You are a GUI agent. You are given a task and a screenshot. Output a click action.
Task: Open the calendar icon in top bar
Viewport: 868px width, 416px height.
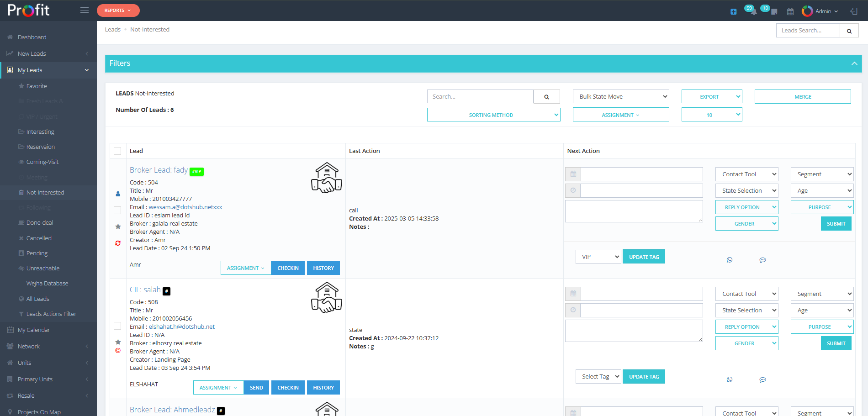click(x=790, y=11)
